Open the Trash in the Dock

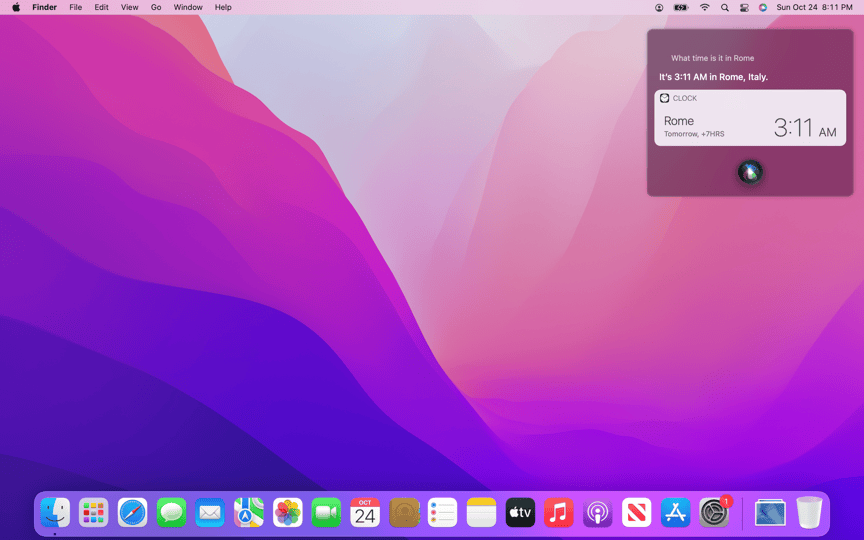tap(809, 512)
